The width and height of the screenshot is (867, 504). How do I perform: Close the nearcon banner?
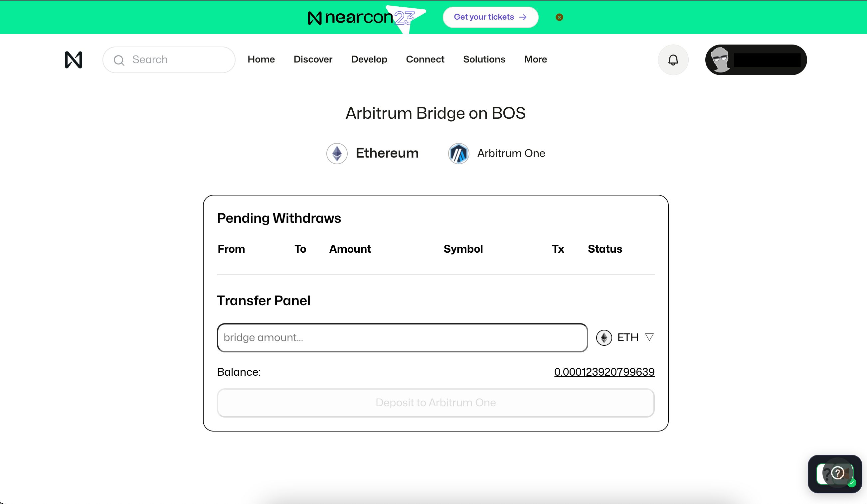(559, 17)
